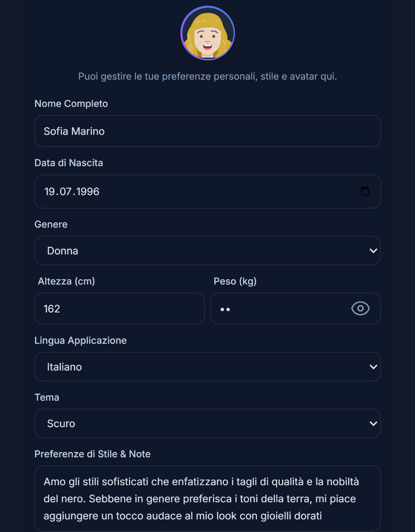This screenshot has height=532, width=415.
Task: Open the Genere selector showing Donna
Action: tap(207, 250)
